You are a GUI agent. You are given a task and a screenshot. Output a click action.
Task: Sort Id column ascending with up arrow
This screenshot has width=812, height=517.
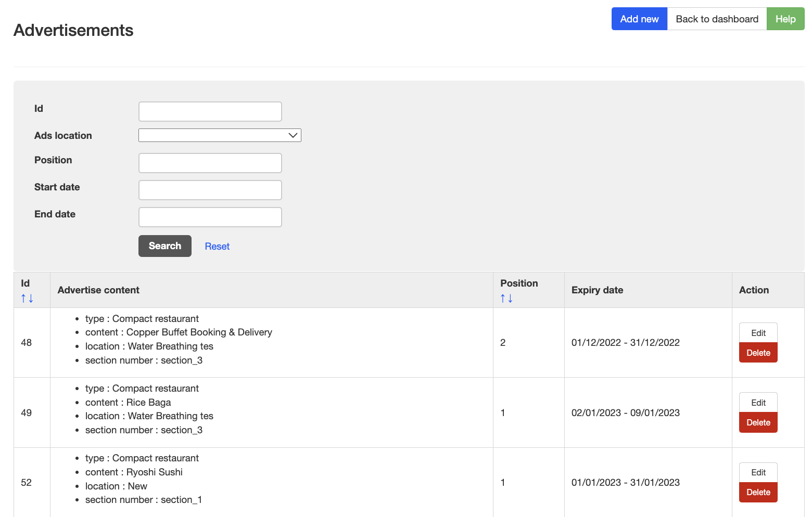click(23, 298)
